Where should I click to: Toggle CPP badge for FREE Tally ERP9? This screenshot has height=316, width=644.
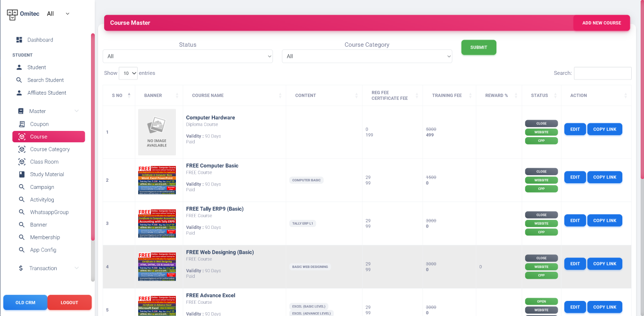coord(541,232)
